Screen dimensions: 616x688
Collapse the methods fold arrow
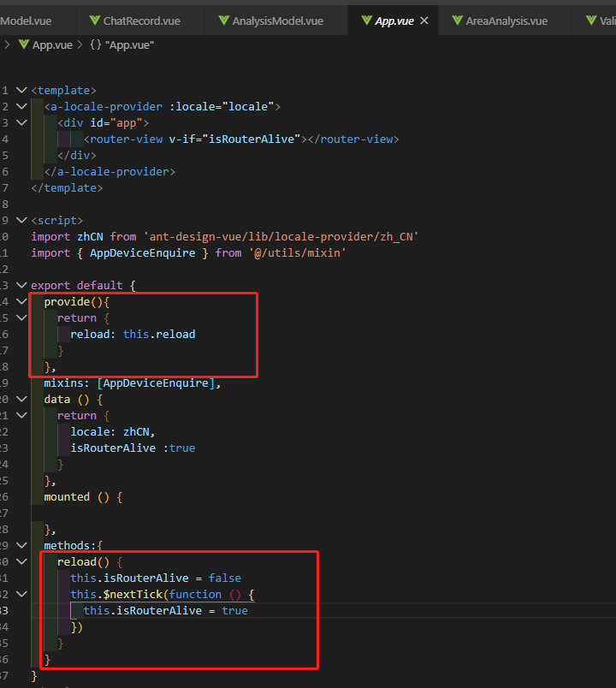click(x=21, y=545)
